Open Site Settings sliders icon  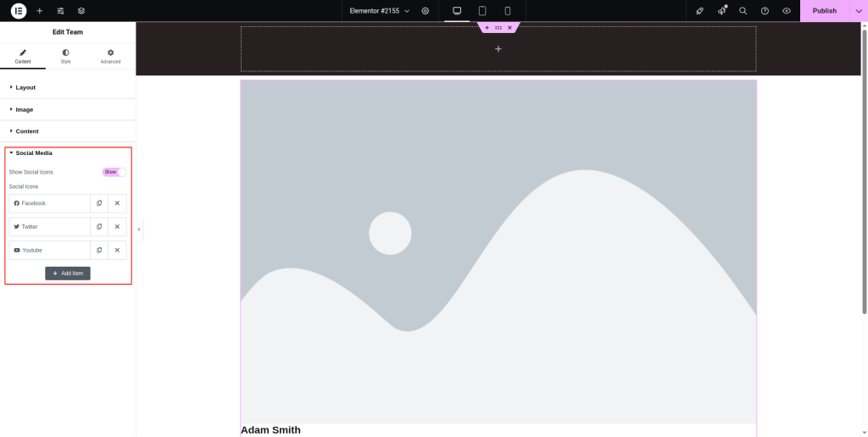pyautogui.click(x=60, y=10)
